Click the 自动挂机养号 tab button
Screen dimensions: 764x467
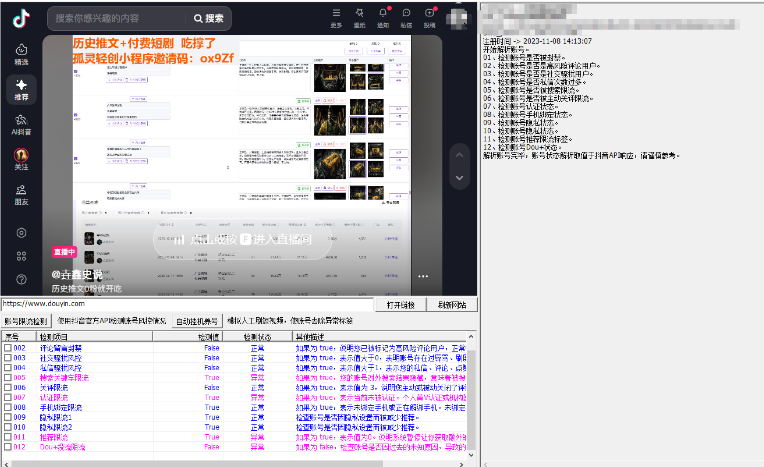(x=196, y=321)
